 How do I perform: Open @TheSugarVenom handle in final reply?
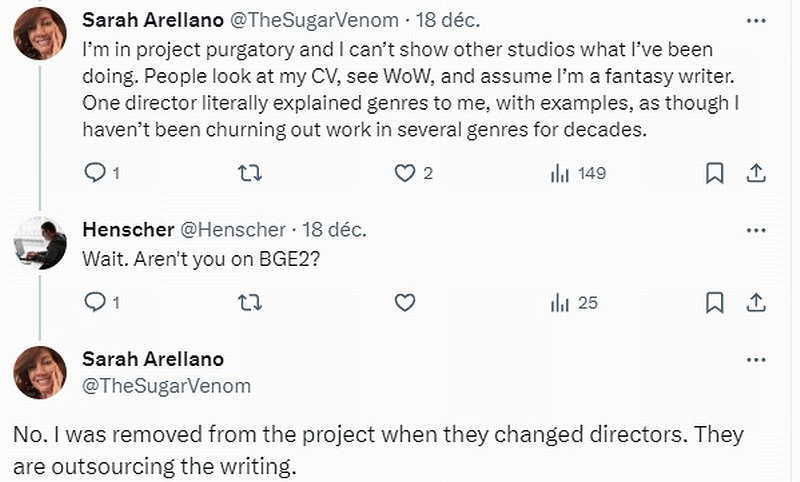coord(166,386)
